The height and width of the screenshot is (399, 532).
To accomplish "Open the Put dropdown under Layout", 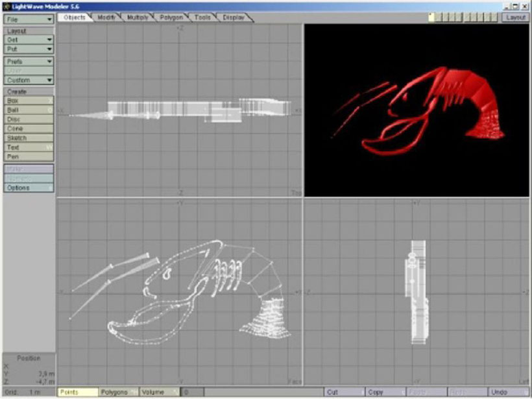I will [x=29, y=49].
